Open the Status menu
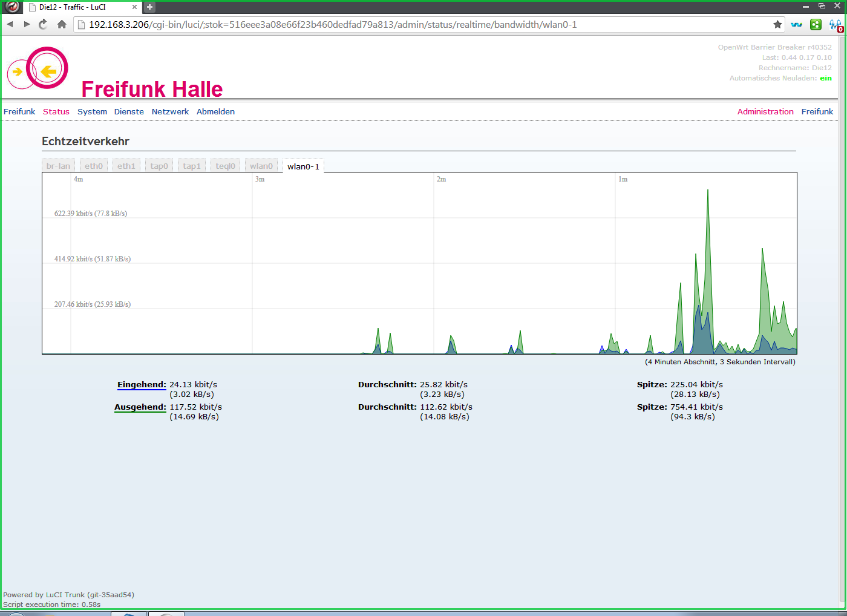 coord(56,112)
